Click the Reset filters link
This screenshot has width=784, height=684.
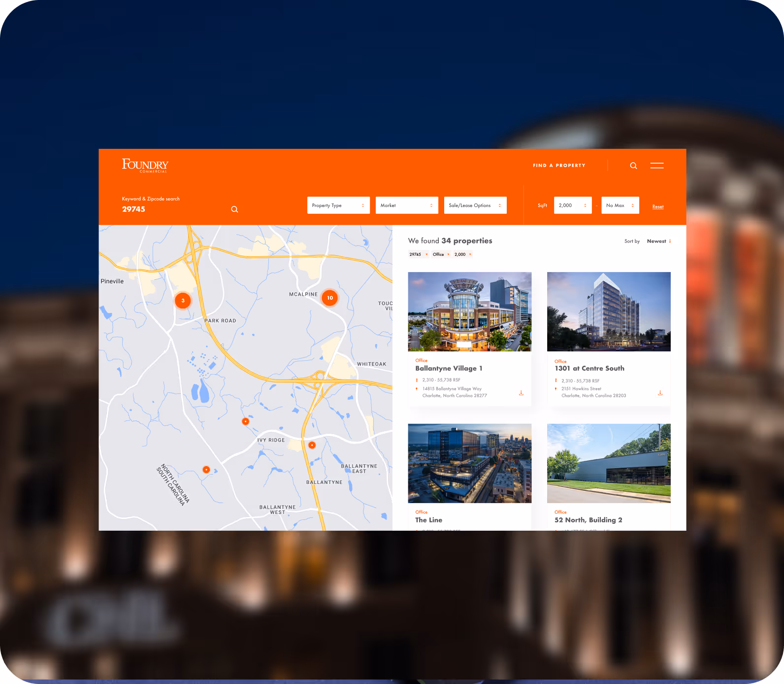coord(658,207)
